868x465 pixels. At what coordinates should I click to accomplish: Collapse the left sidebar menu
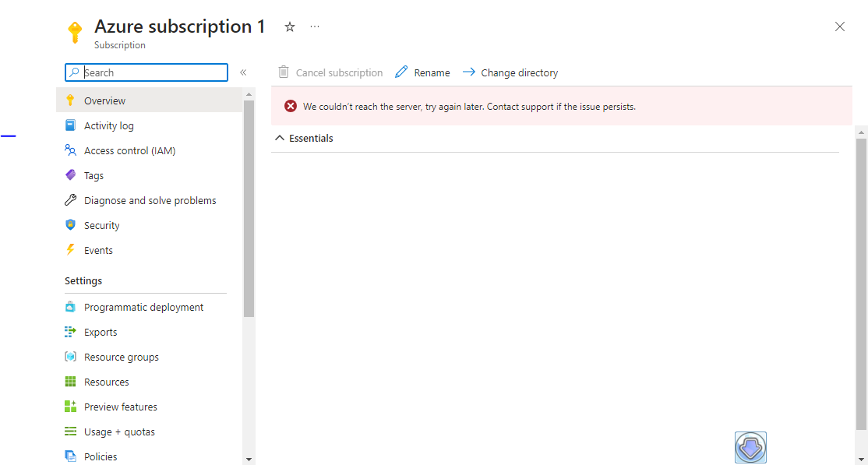243,71
